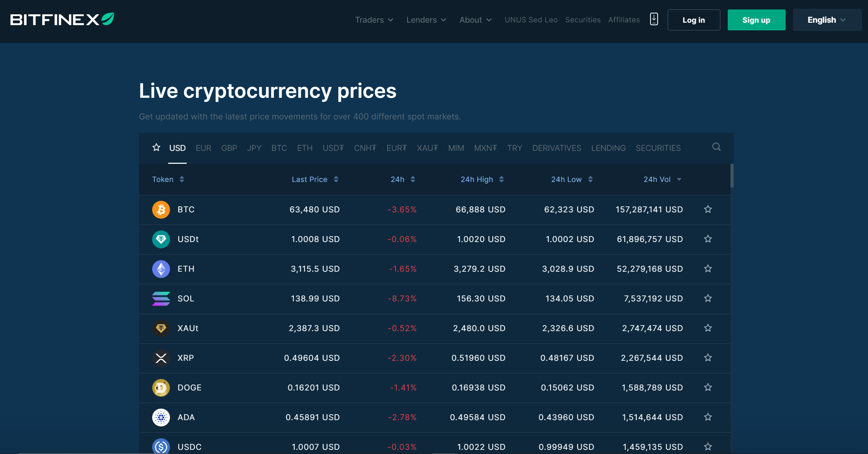
Task: Click the Bitfinex logo
Action: click(x=62, y=19)
